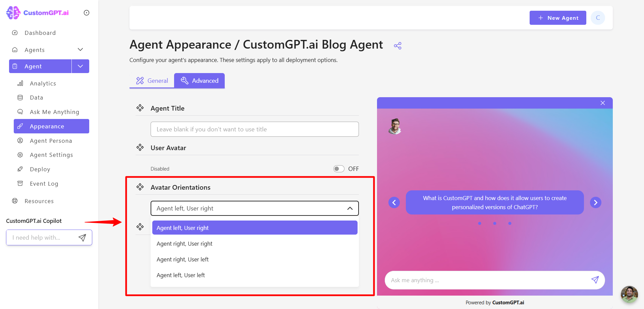
Task: Select the third carousel dot
Action: point(510,224)
